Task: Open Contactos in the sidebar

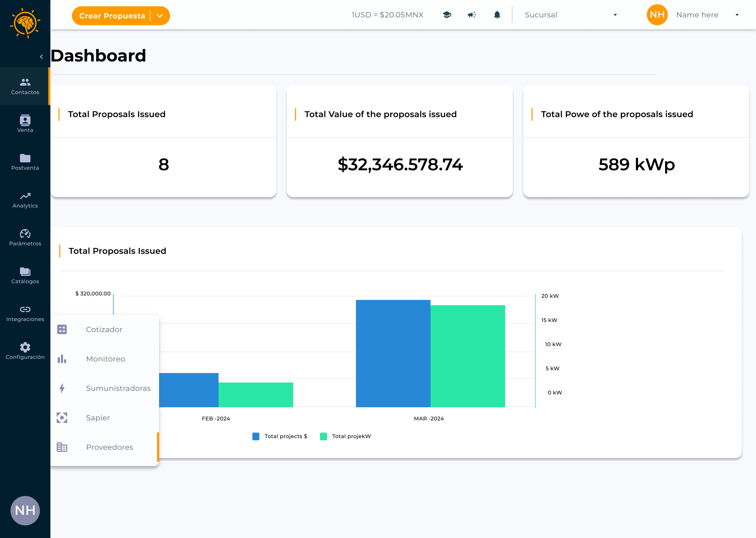Action: click(x=25, y=86)
